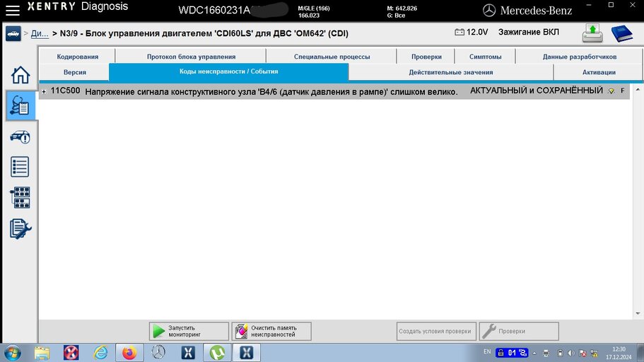
Task: Show hidden tray icons arrow
Action: (x=534, y=353)
